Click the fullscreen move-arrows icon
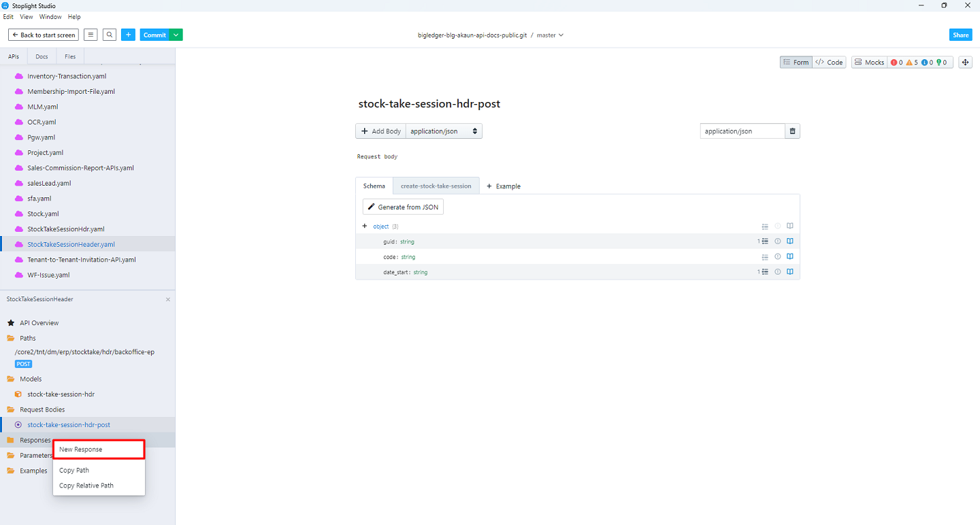Screen dimensions: 980x525 (x=965, y=63)
